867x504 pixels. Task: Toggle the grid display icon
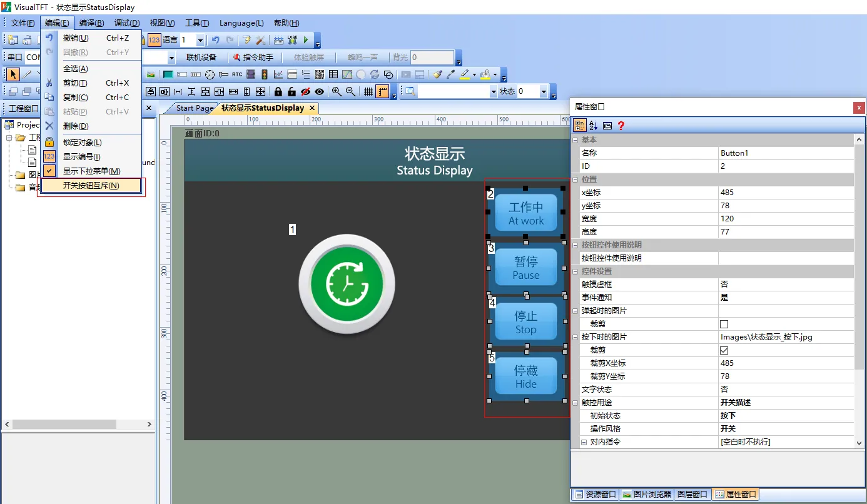tap(368, 92)
